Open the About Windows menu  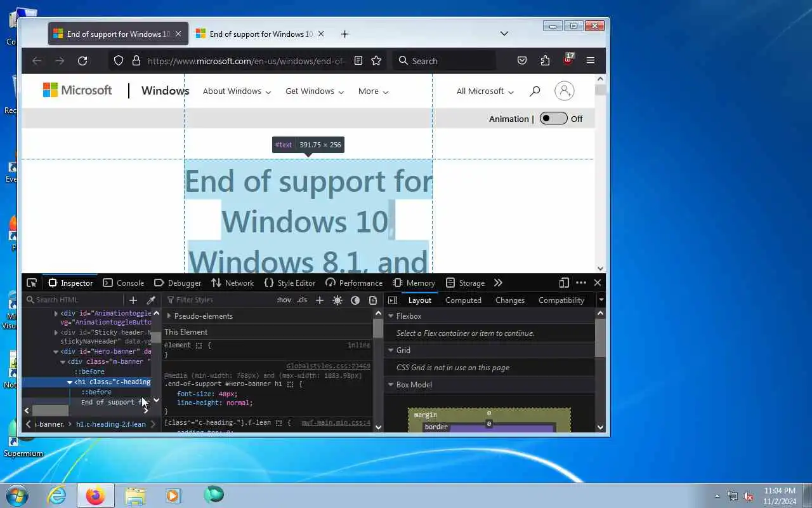(x=237, y=91)
